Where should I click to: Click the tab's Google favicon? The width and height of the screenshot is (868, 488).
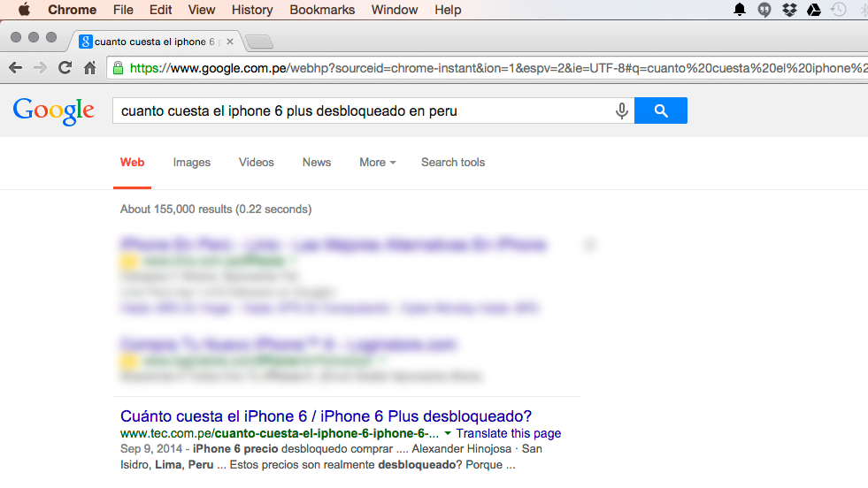[85, 42]
